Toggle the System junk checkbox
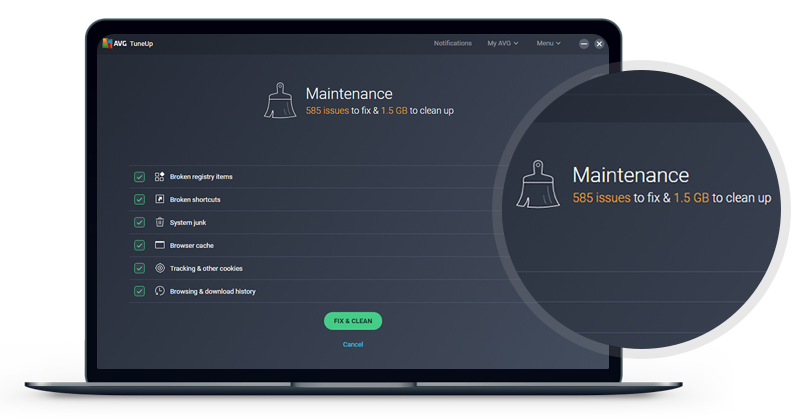Image resolution: width=800 pixels, height=420 pixels. coord(140,222)
